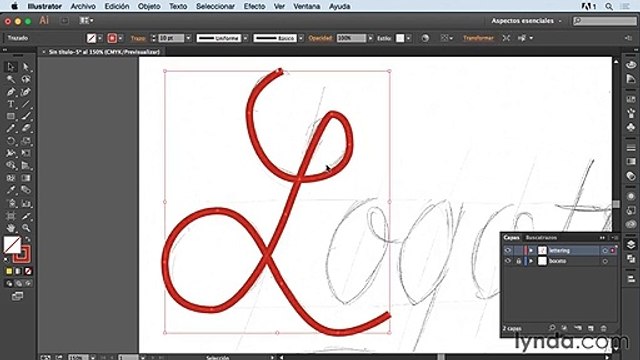Target the boceto layer circle
Image resolution: width=640 pixels, height=360 pixels.
click(605, 261)
